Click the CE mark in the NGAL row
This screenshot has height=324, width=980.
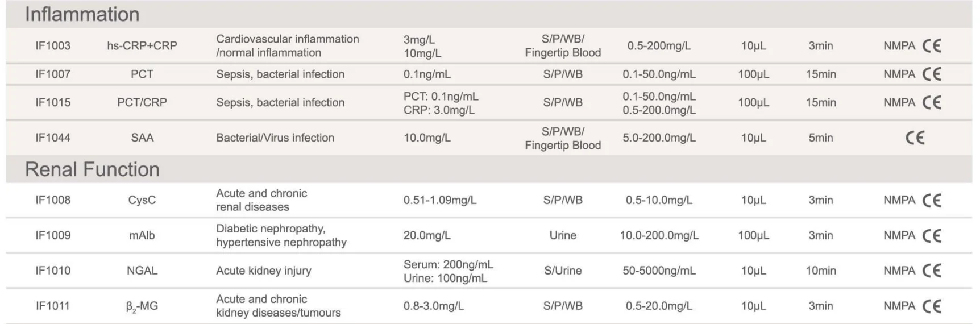pyautogui.click(x=932, y=271)
